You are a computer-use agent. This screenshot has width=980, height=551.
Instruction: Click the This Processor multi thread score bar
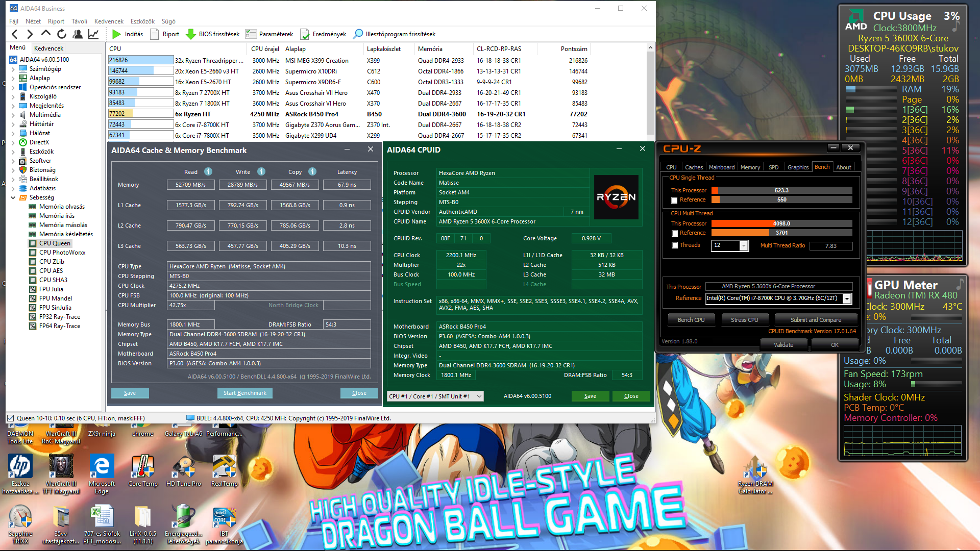tap(781, 223)
